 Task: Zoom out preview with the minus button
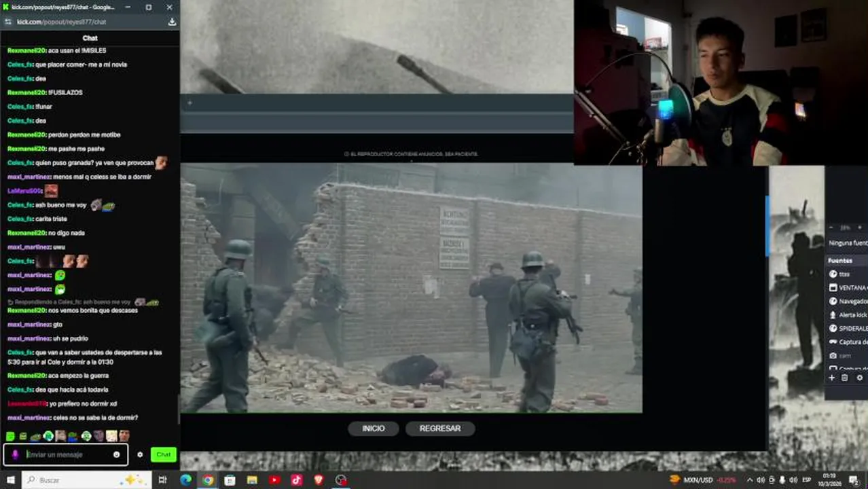[831, 228]
